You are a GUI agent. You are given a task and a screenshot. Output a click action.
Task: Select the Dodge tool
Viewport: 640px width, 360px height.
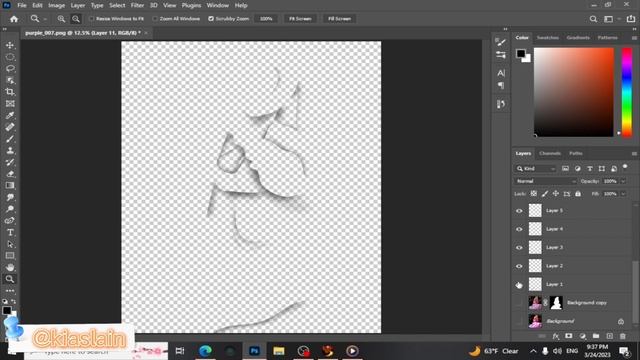click(x=10, y=209)
